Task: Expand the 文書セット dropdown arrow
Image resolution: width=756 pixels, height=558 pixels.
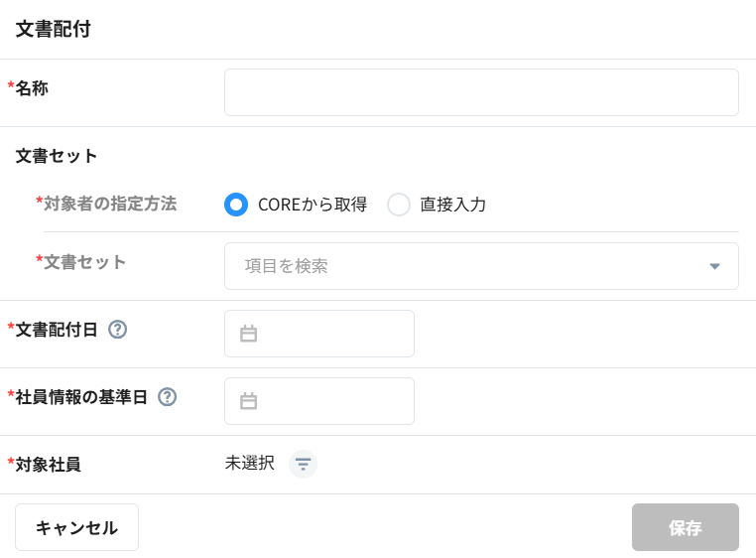Action: point(714,266)
